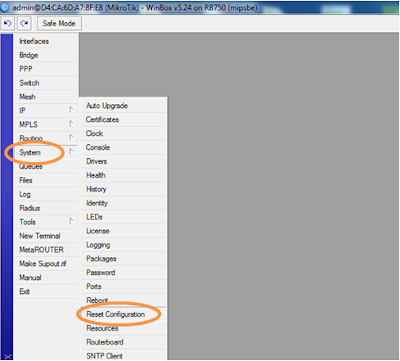Viewport: 400px width, 361px height.
Task: Open the Switch menu entry
Action: (x=46, y=83)
